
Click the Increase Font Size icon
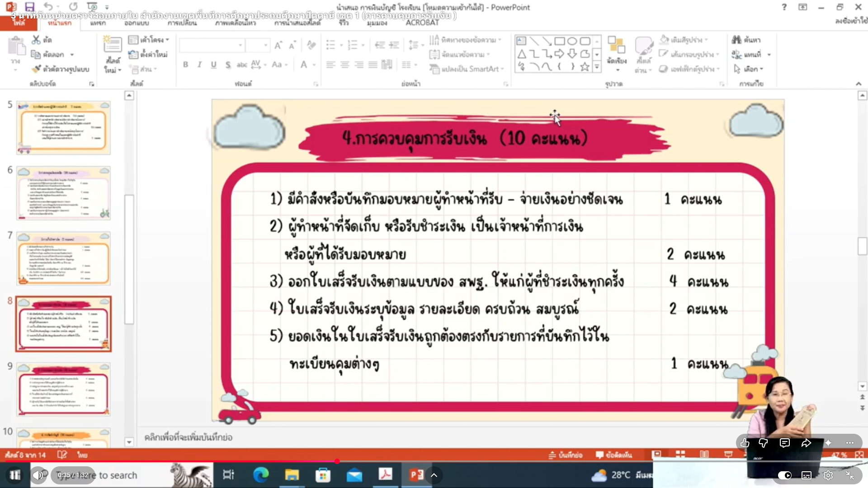coord(278,45)
